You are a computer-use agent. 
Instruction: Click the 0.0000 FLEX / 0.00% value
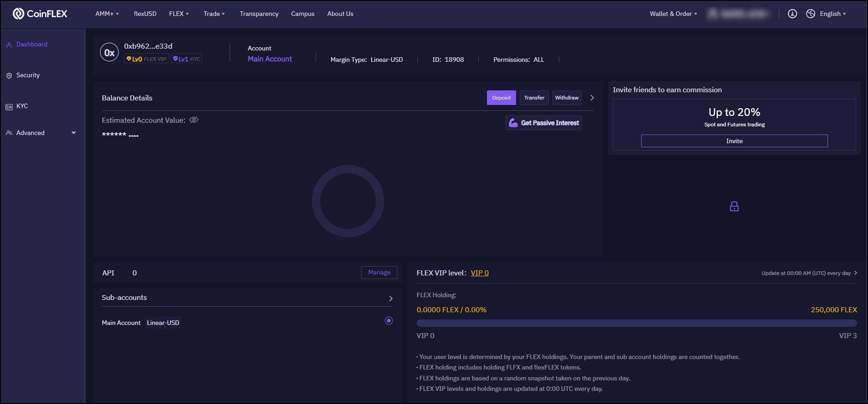coord(452,309)
